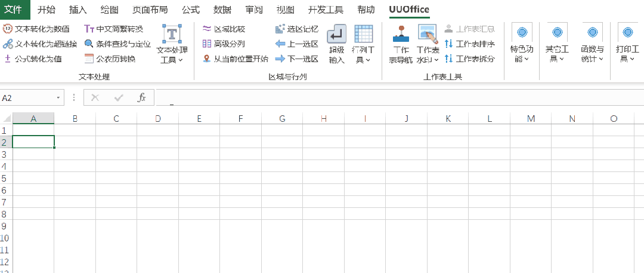Open the Name Box dropdown arrow
Screen dimensions: 644x273
pyautogui.click(x=58, y=98)
